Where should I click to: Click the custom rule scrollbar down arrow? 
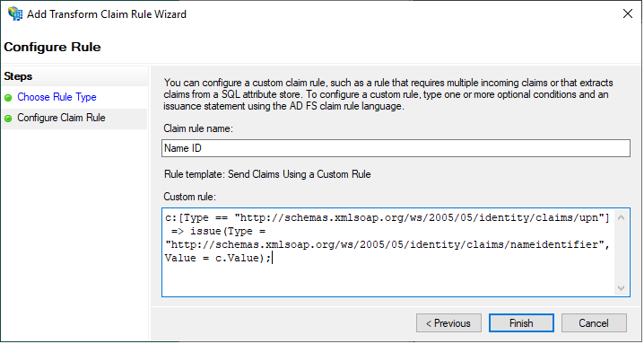click(621, 288)
